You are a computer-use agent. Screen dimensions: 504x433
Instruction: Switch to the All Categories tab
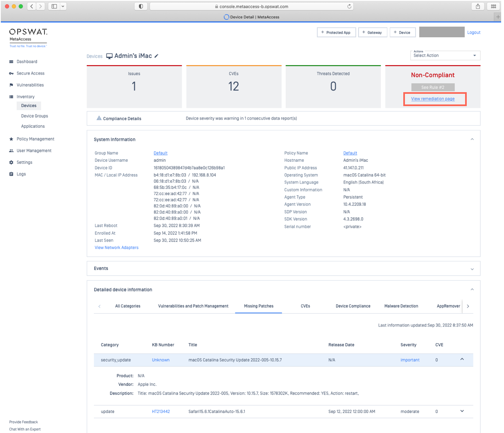point(128,306)
